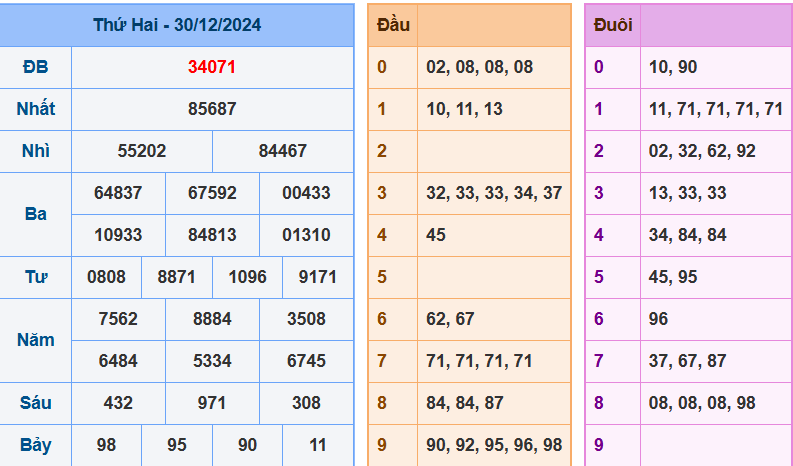Select the Đuôi values '10, 90'
793x466 pixels.
pos(673,67)
